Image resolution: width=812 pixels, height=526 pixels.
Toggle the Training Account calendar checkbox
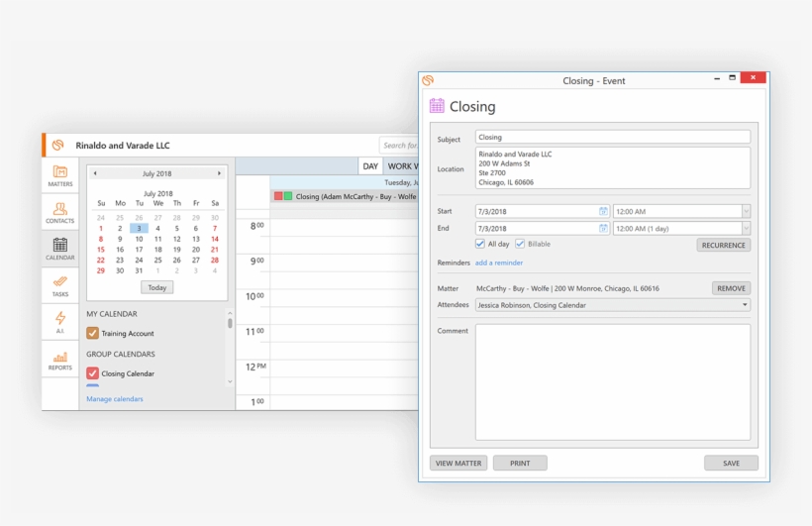pos(93,333)
